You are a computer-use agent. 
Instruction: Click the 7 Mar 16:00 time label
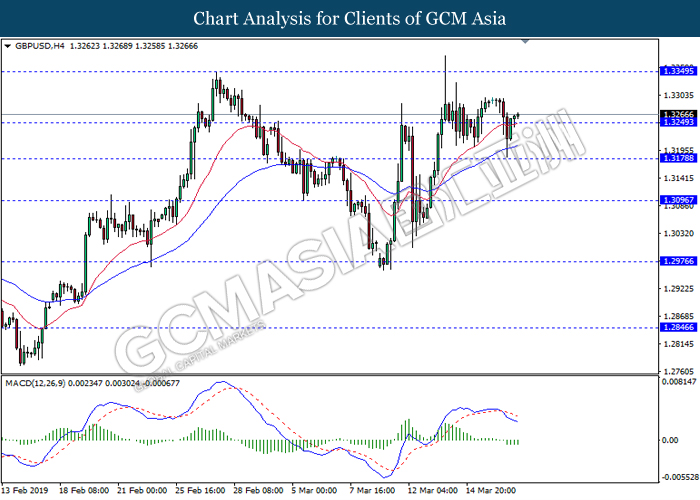[372, 490]
